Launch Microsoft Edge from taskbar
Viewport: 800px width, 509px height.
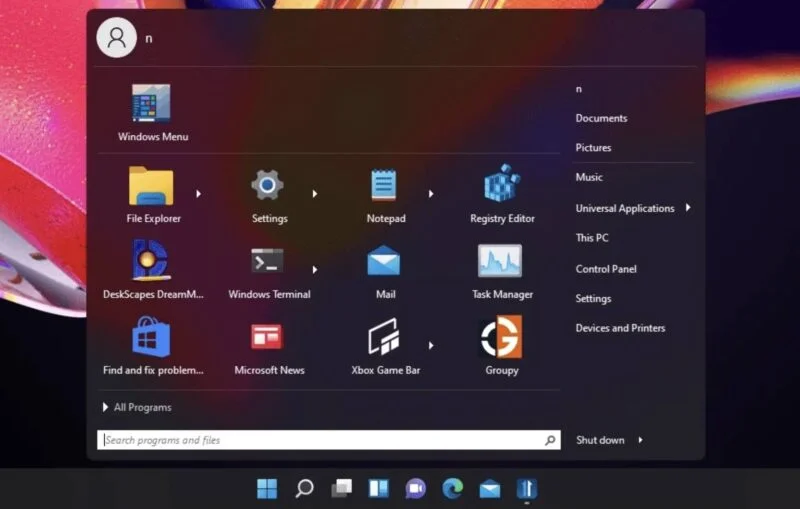click(453, 489)
